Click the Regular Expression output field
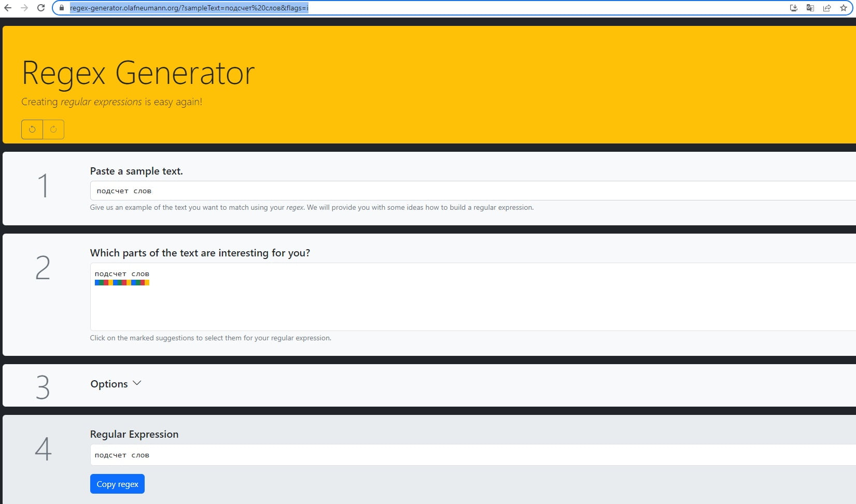The width and height of the screenshot is (856, 504). click(473, 455)
